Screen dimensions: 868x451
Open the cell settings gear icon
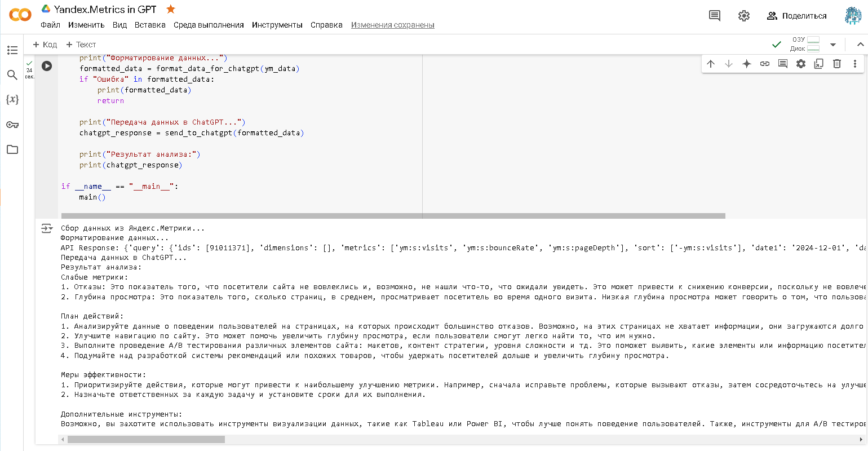pos(801,64)
